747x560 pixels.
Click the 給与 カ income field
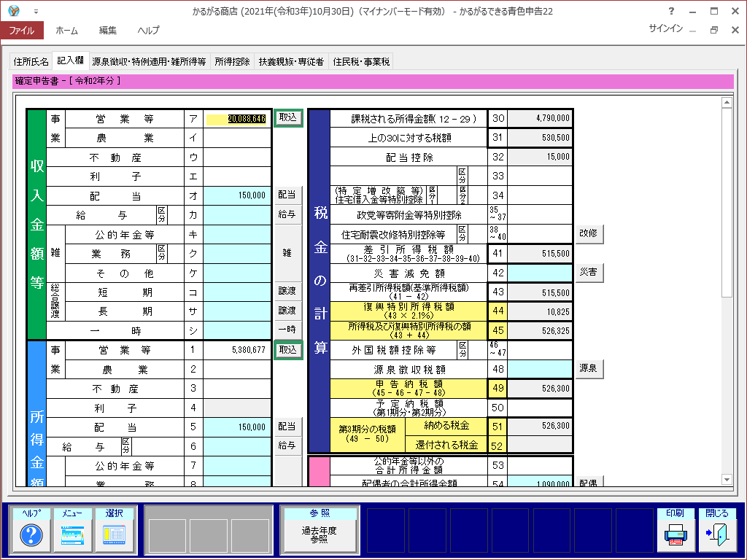coord(237,215)
